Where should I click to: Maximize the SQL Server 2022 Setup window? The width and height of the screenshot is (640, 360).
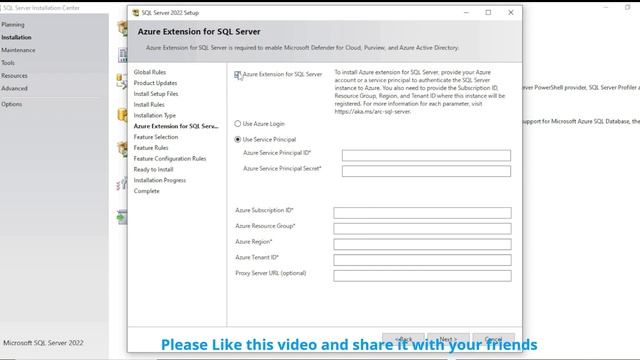point(488,13)
